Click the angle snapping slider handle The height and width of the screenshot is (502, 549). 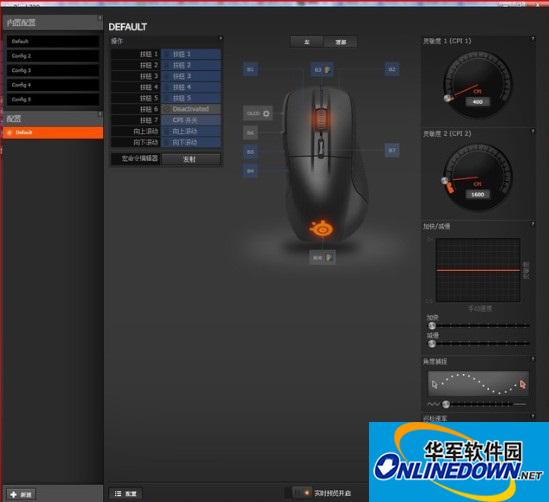(446, 404)
